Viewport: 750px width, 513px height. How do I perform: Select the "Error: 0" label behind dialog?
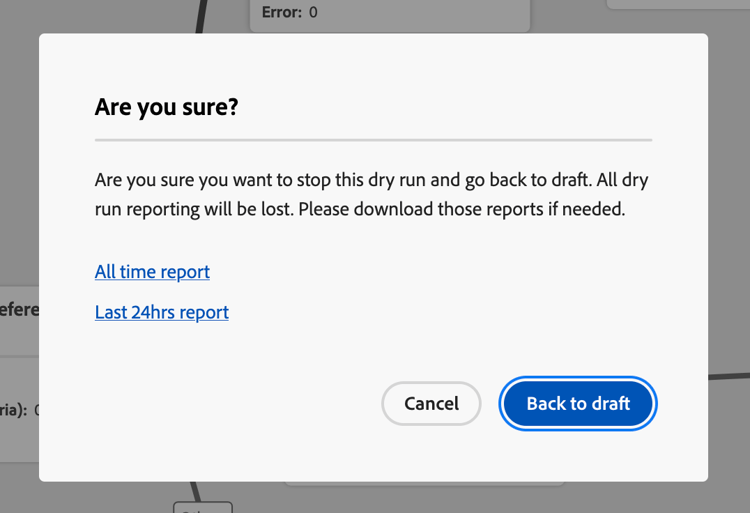(289, 13)
